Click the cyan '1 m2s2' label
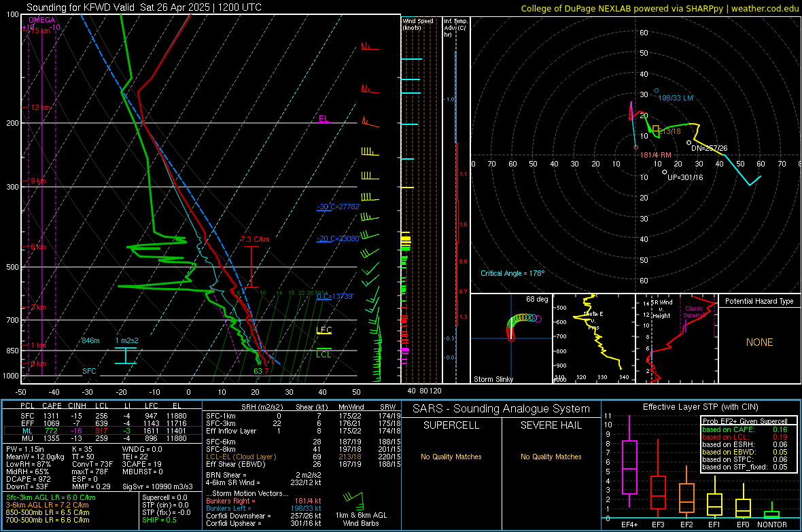Viewport: 802px width, 532px height. 127,340
